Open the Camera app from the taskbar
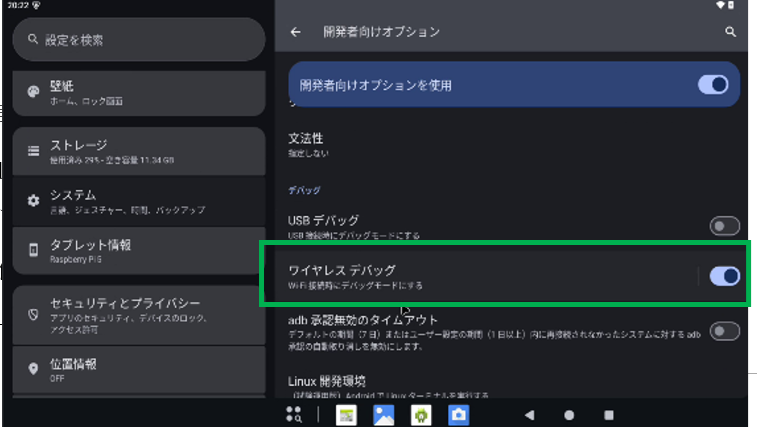The width and height of the screenshot is (757, 427). [458, 414]
